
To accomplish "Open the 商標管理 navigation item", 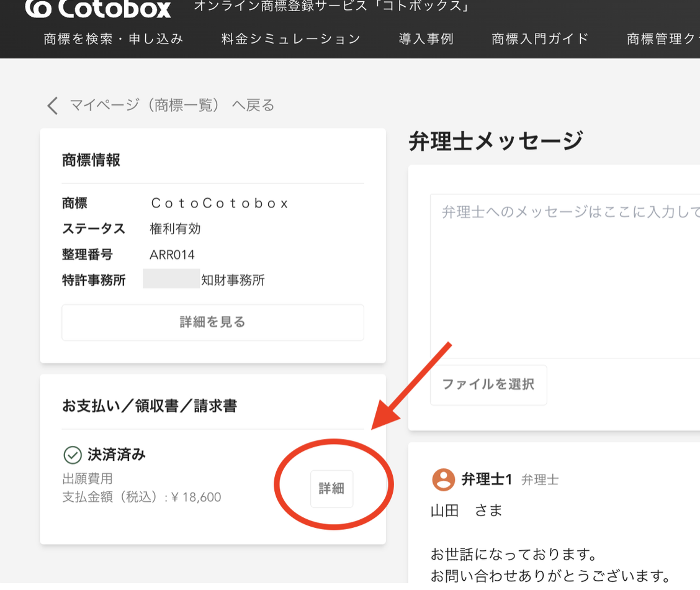I will pos(663,39).
